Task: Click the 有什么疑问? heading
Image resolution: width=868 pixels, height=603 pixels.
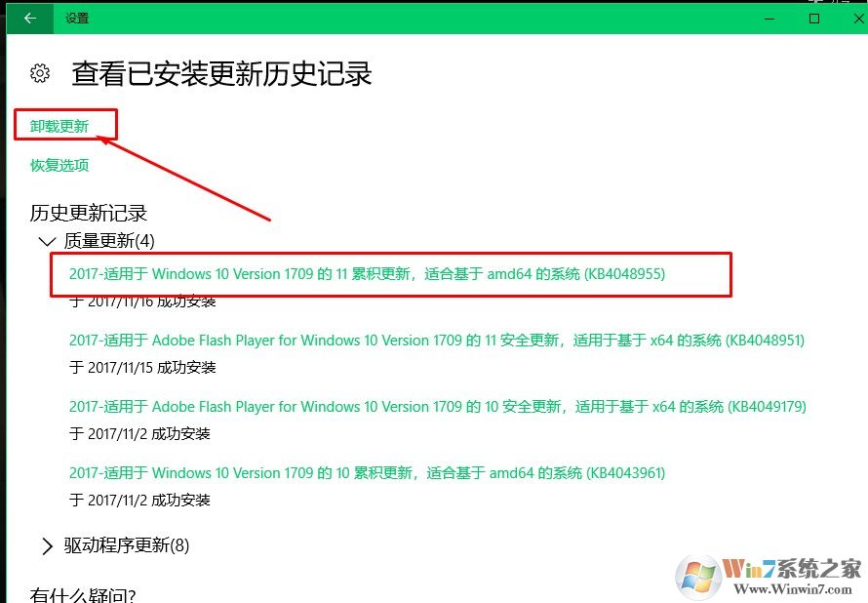Action: coord(83,594)
